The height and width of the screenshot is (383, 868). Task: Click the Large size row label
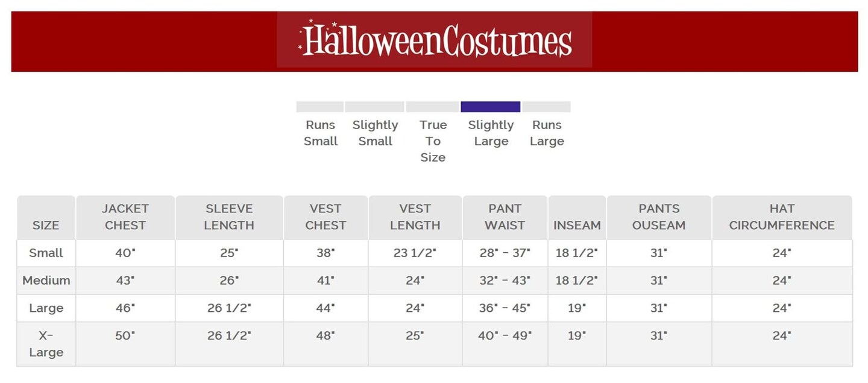(46, 308)
